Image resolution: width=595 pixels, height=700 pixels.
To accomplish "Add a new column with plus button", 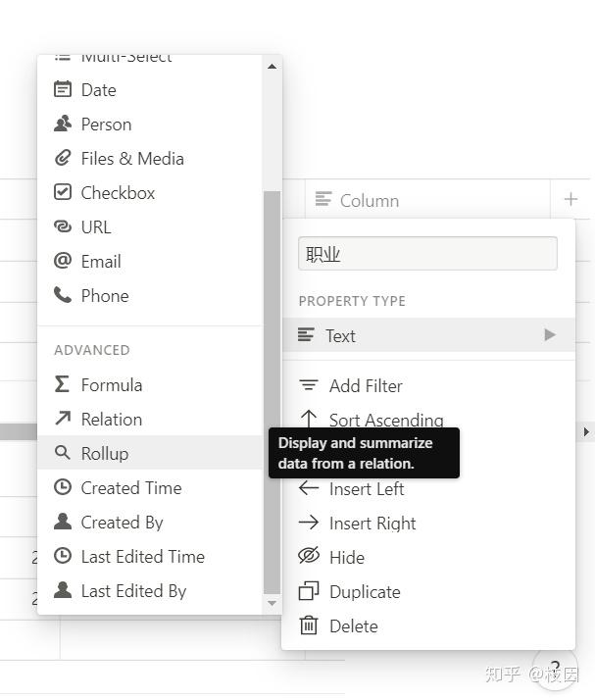I will [571, 200].
